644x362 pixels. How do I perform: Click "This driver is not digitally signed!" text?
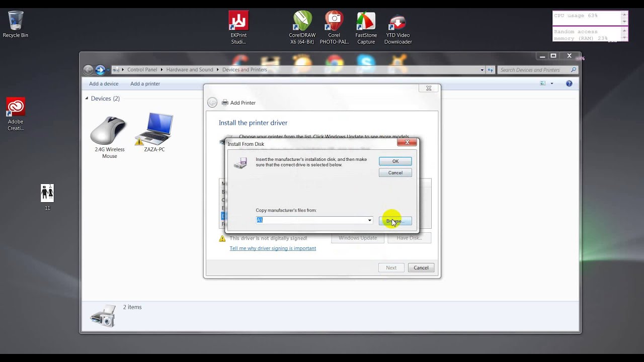point(268,238)
